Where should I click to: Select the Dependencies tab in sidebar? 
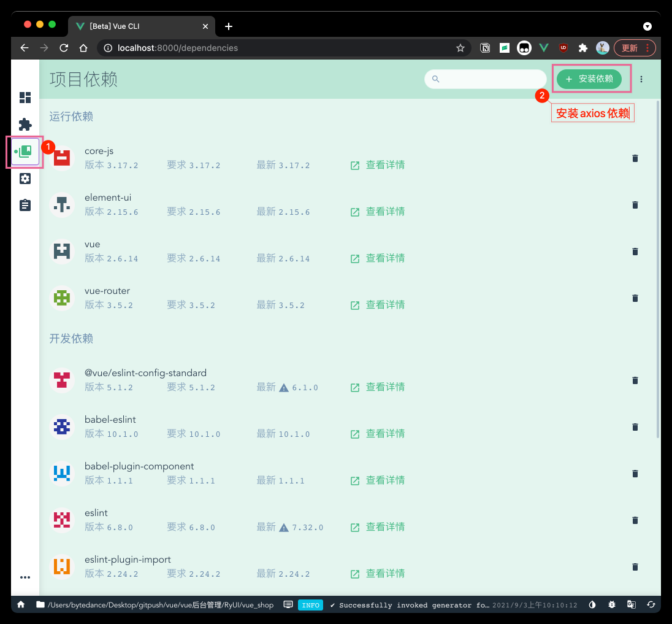(25, 152)
